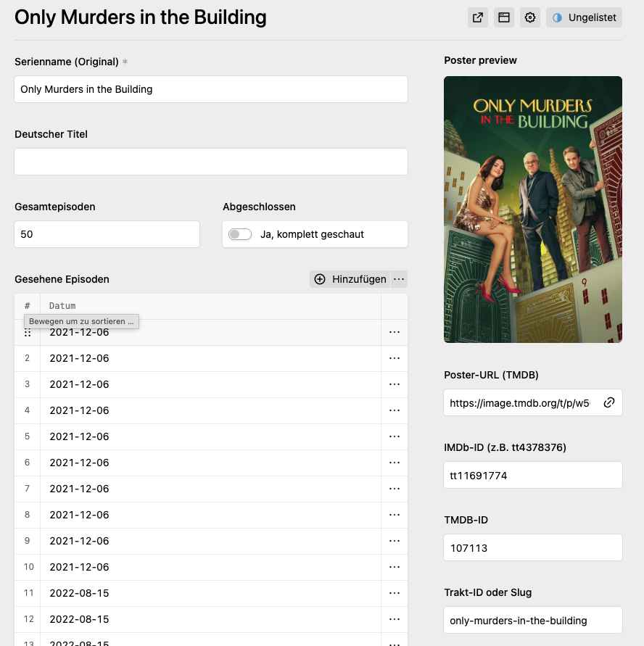Open the more options menu beside Hinzufügen

point(399,279)
